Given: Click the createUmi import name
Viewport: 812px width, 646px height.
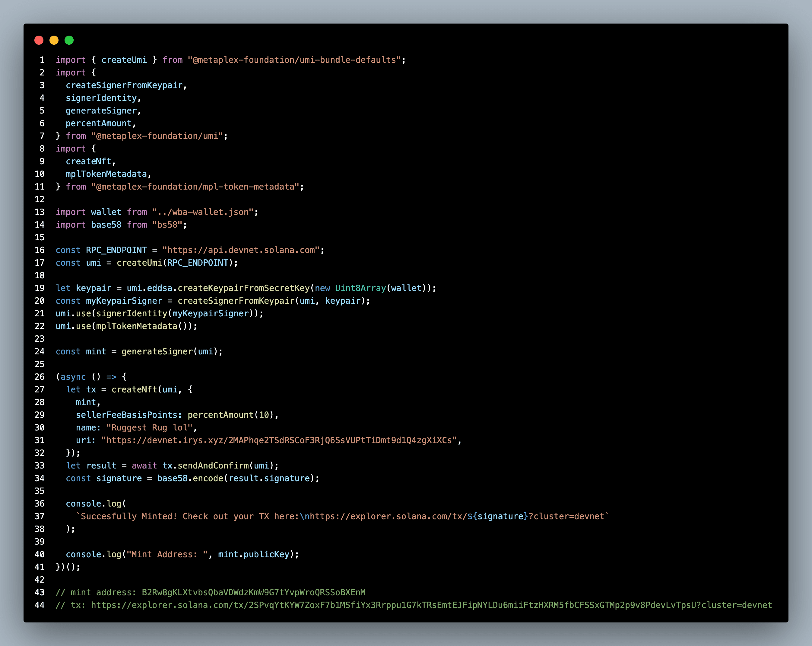Looking at the screenshot, I should tap(124, 60).
